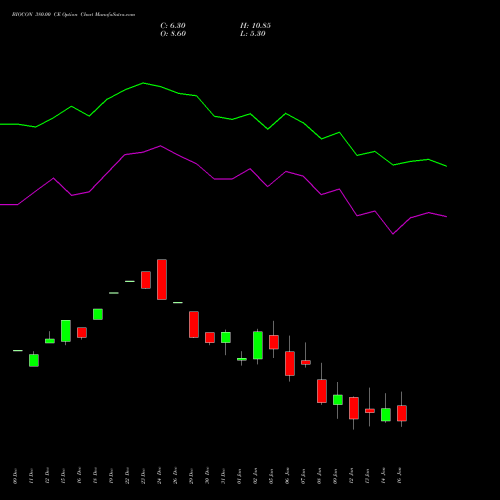Click the 09 Dec date label
The height and width of the screenshot is (500, 500).
(15, 476)
